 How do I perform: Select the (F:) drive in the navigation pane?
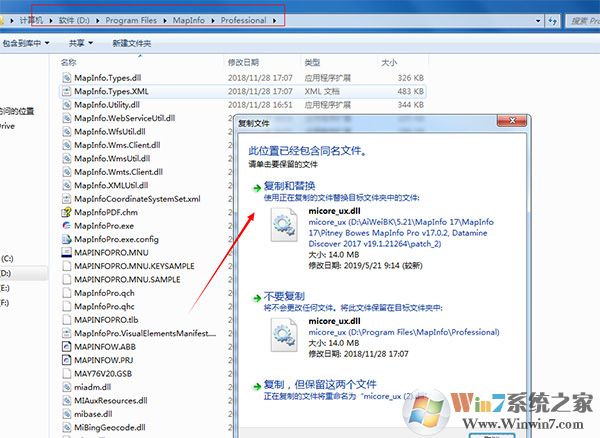[x=5, y=303]
